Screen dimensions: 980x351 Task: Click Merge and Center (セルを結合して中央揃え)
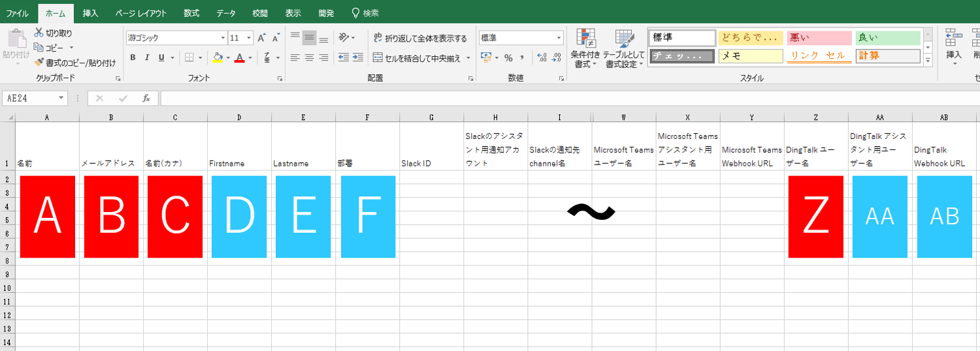tap(416, 57)
